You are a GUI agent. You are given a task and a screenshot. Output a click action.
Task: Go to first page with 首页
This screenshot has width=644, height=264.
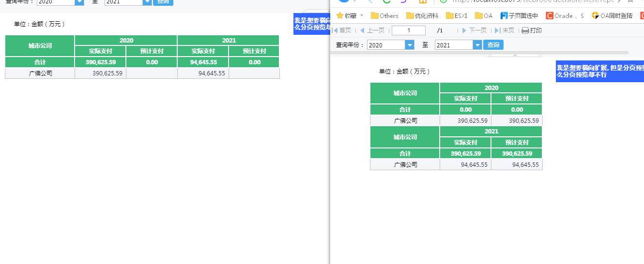[x=342, y=30]
